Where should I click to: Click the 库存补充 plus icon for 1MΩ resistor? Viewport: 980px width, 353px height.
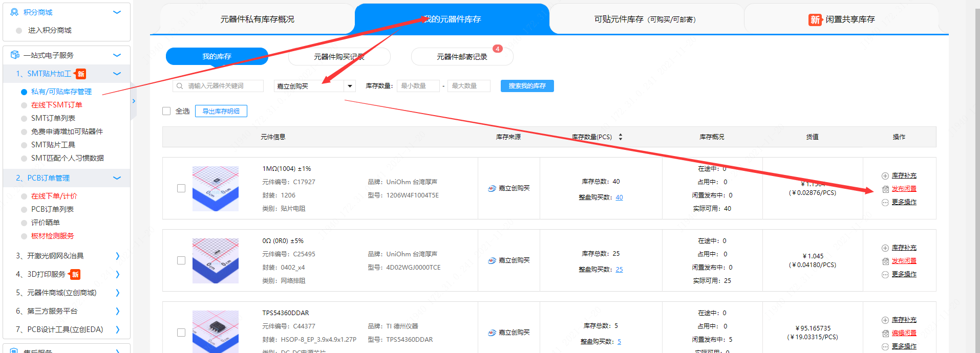click(885, 176)
